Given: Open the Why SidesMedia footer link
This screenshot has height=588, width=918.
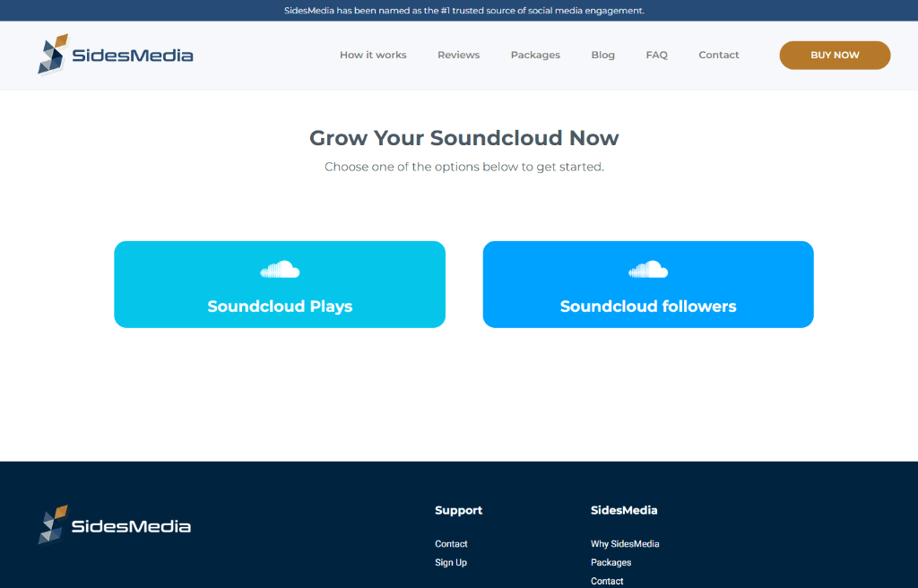Looking at the screenshot, I should click(x=625, y=544).
